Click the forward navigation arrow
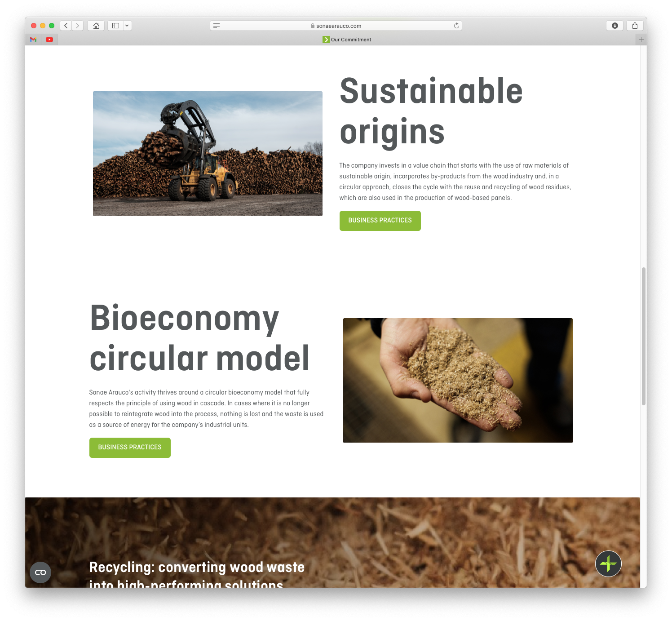The width and height of the screenshot is (672, 621). 78,26
